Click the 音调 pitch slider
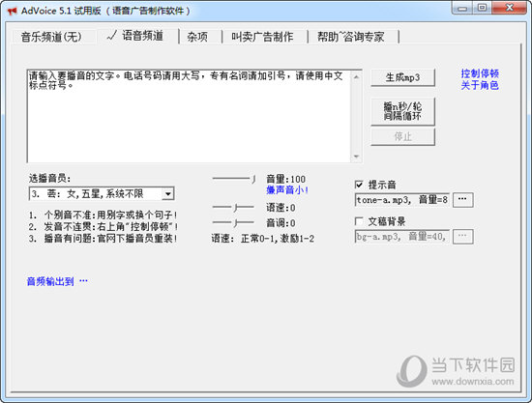Viewport: 532px width, 403px height. 233,223
